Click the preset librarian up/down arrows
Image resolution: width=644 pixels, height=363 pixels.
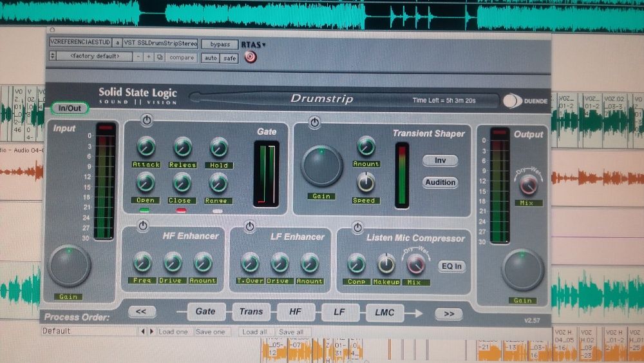point(53,55)
